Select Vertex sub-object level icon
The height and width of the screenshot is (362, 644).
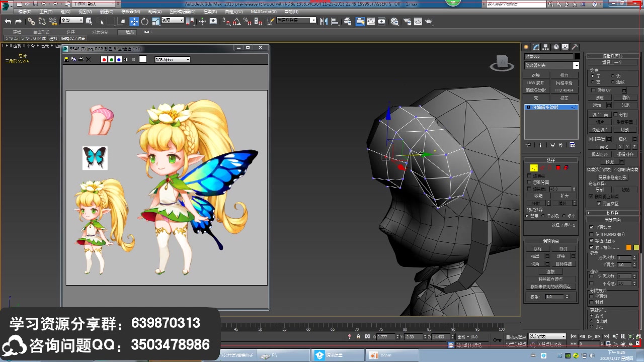pos(534,168)
